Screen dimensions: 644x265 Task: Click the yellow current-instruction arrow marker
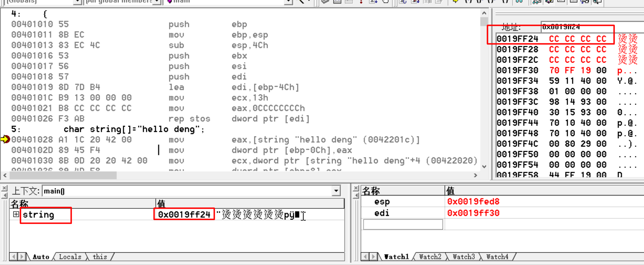(5, 139)
